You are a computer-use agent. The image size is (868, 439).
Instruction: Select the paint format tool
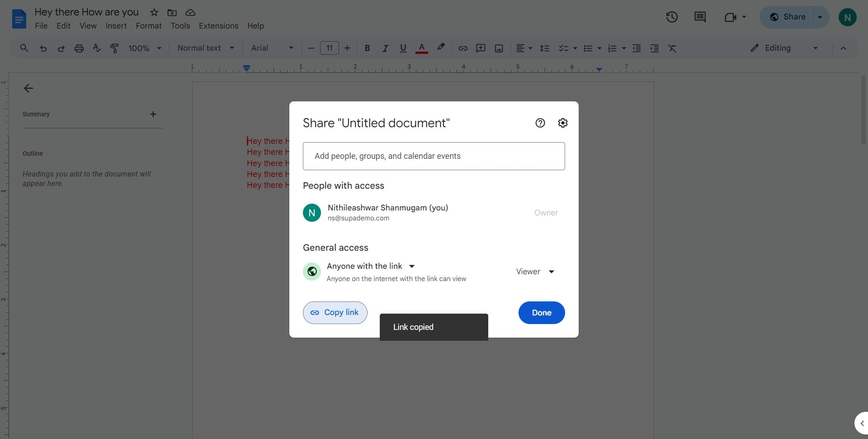point(114,48)
